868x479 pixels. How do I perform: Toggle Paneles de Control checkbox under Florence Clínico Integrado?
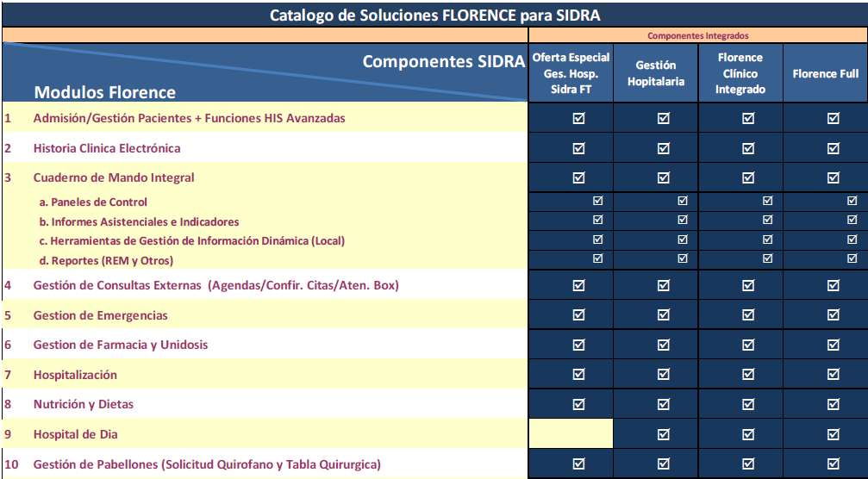click(767, 201)
